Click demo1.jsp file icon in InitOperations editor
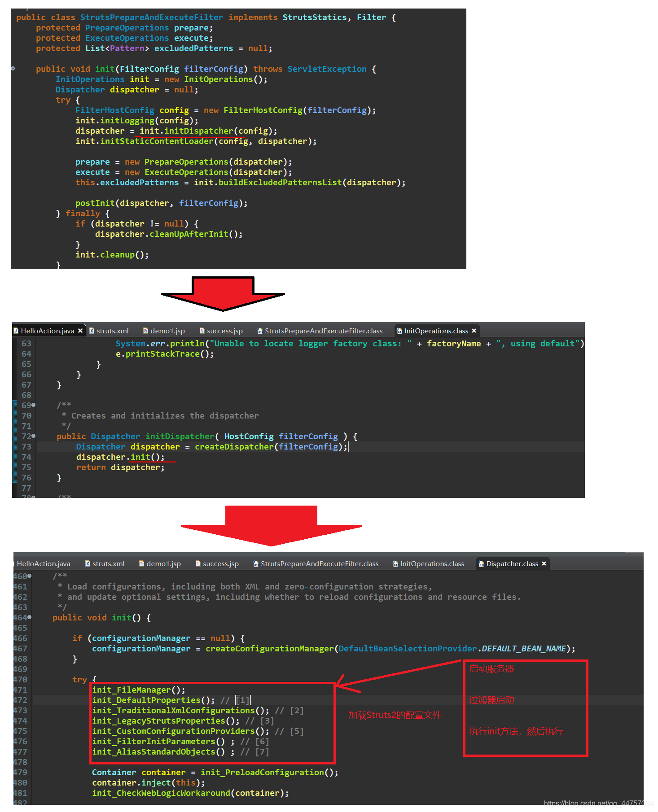The image size is (658, 812). [145, 331]
